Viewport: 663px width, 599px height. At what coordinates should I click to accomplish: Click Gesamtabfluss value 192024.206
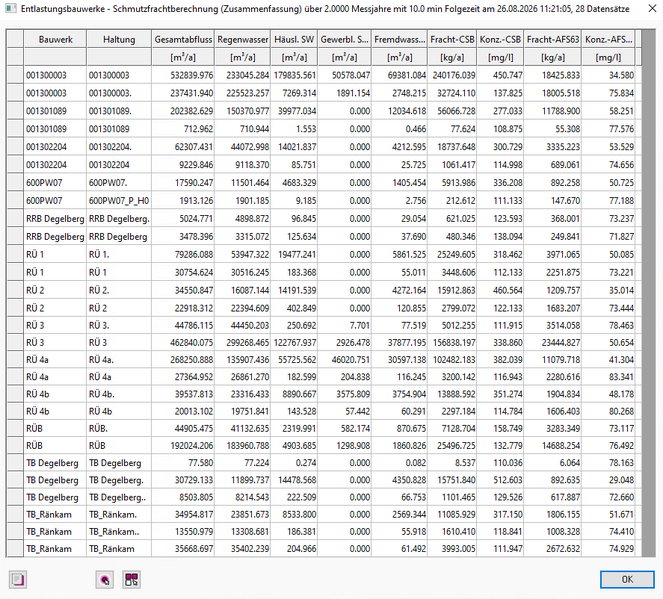(x=183, y=446)
